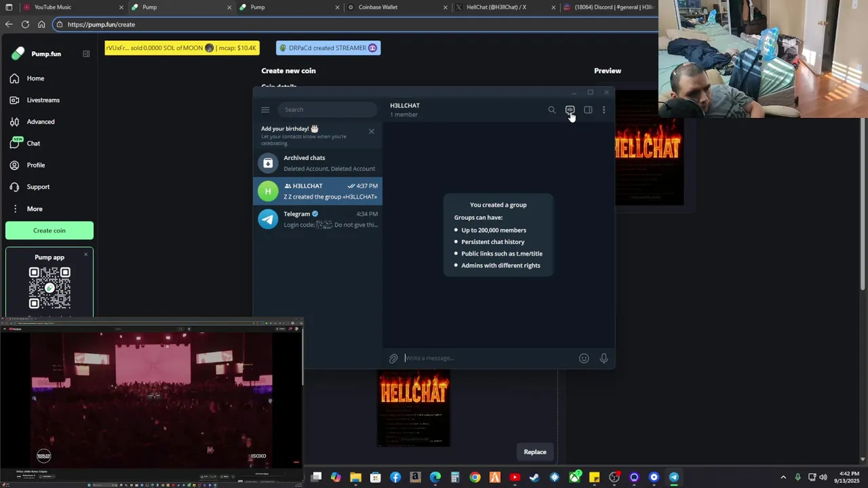Click the Telegram chat Search box
The width and height of the screenshot is (868, 488).
(x=327, y=110)
